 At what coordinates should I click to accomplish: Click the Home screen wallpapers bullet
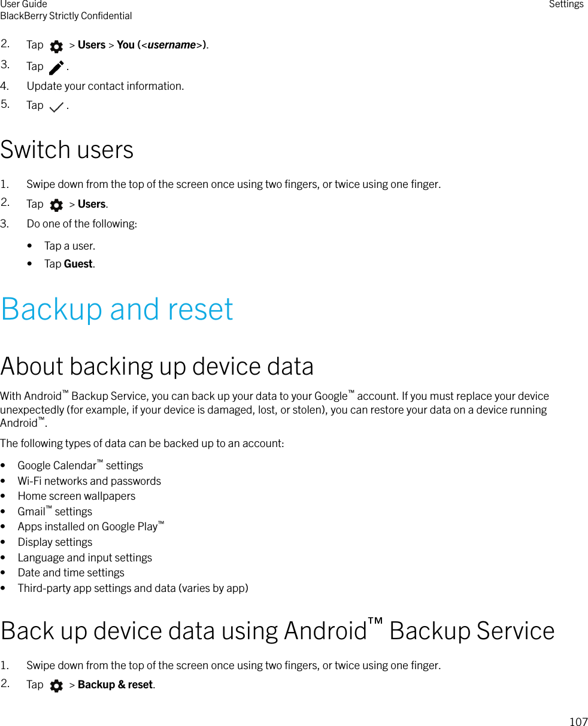pyautogui.click(x=77, y=496)
